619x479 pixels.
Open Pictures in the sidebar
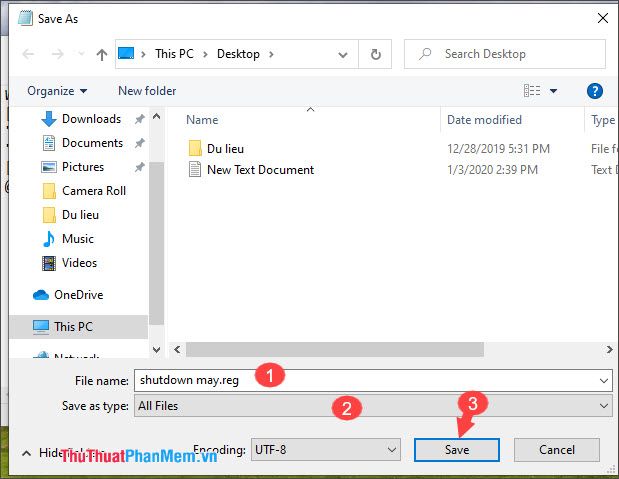click(83, 167)
